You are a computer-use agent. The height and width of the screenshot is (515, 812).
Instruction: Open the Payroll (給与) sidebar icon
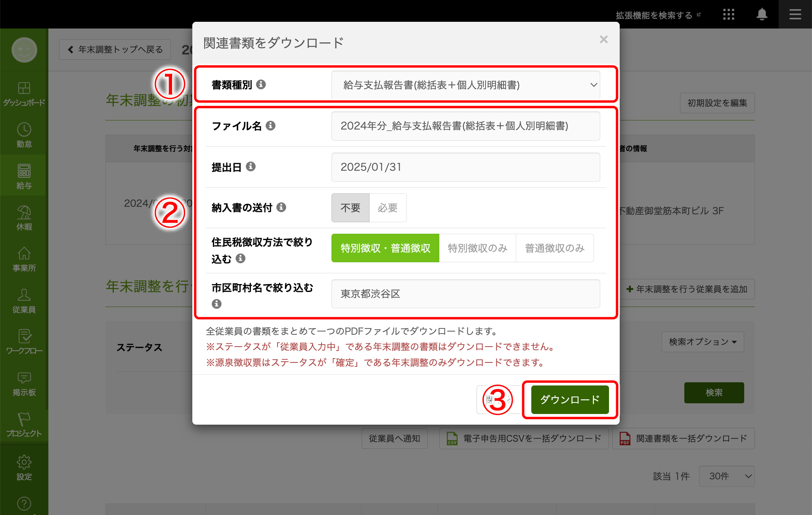point(24,176)
